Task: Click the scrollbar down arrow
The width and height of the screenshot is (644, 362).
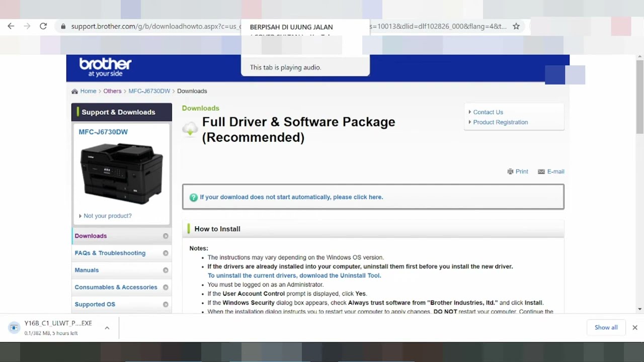Action: tap(640, 309)
